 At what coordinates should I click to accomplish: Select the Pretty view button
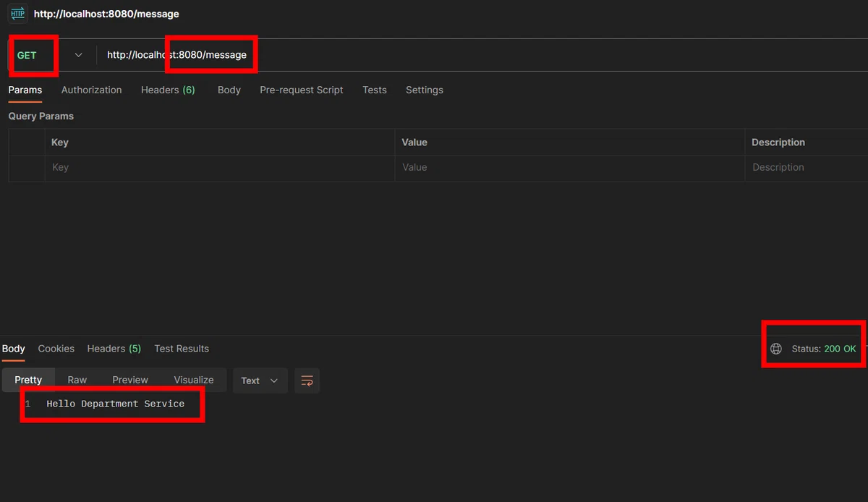[x=29, y=380]
